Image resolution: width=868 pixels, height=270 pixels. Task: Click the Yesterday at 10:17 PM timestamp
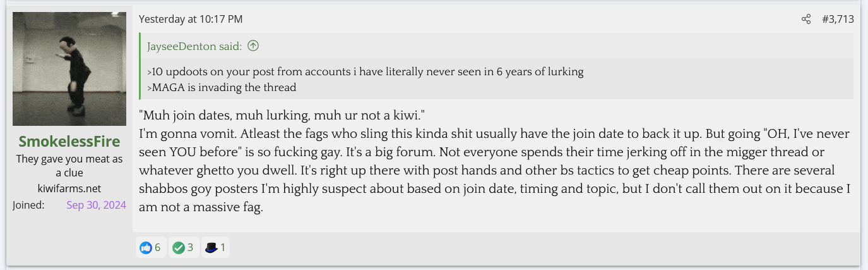tap(191, 20)
